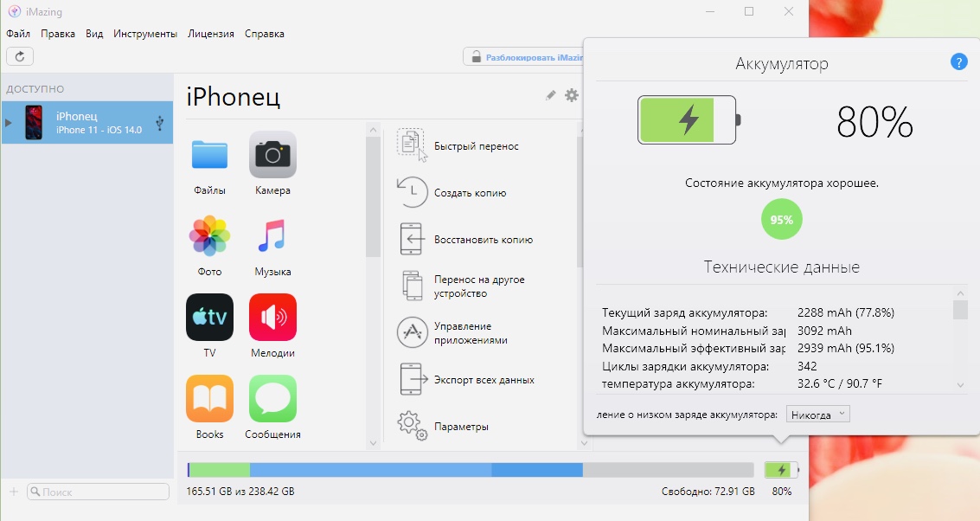Click the Управление приложениями icon
Image resolution: width=980 pixels, height=521 pixels.
(412, 332)
